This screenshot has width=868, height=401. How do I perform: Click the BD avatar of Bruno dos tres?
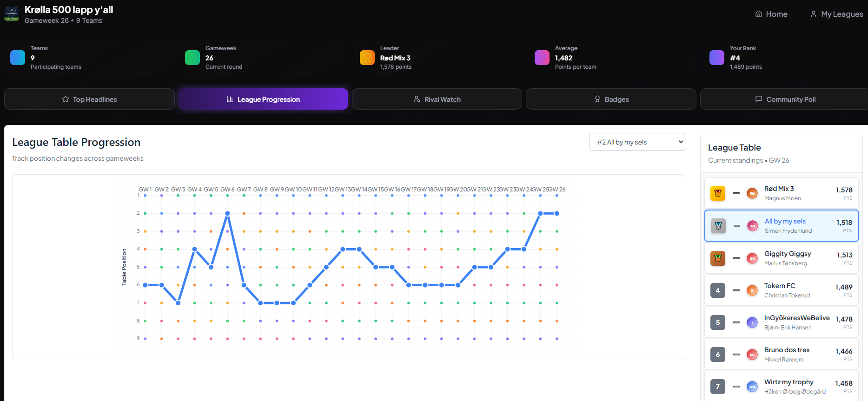pos(752,355)
